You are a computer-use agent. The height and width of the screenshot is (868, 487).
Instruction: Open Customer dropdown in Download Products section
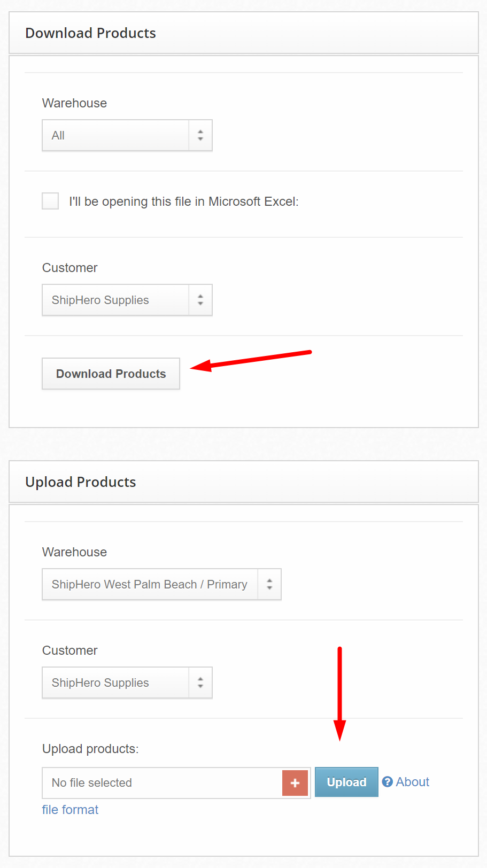pyautogui.click(x=127, y=300)
